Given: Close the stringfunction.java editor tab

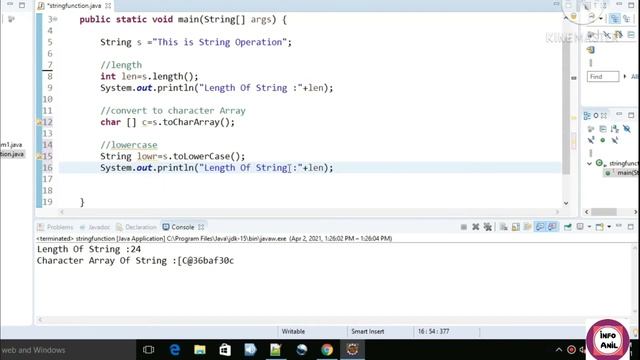Looking at the screenshot, I should coord(108,6).
